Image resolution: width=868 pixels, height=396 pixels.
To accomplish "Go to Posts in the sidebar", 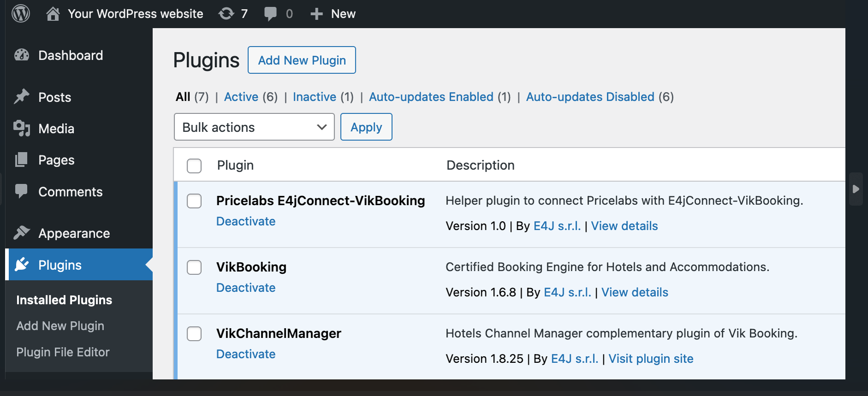I will (x=55, y=97).
